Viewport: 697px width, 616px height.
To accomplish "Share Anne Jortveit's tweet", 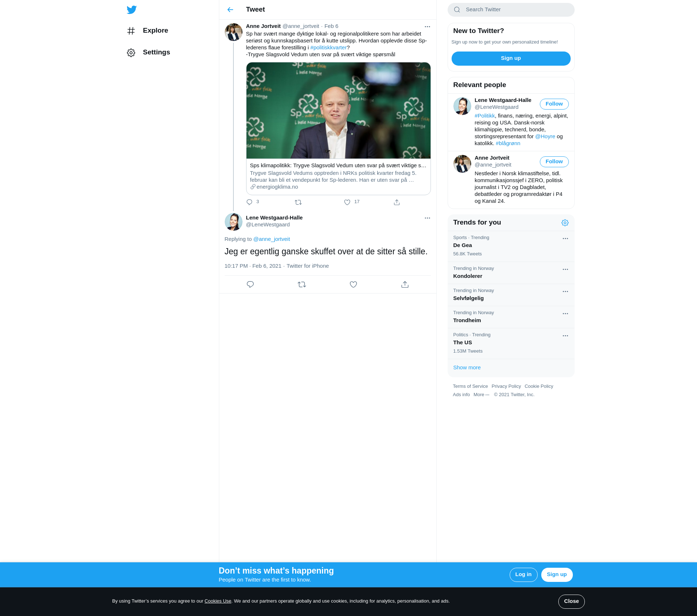I will coord(397,202).
